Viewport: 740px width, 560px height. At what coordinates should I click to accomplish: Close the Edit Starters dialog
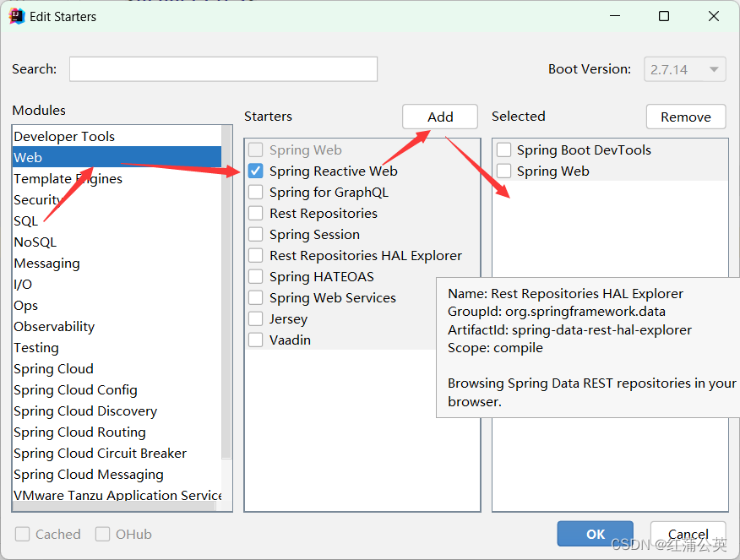714,16
